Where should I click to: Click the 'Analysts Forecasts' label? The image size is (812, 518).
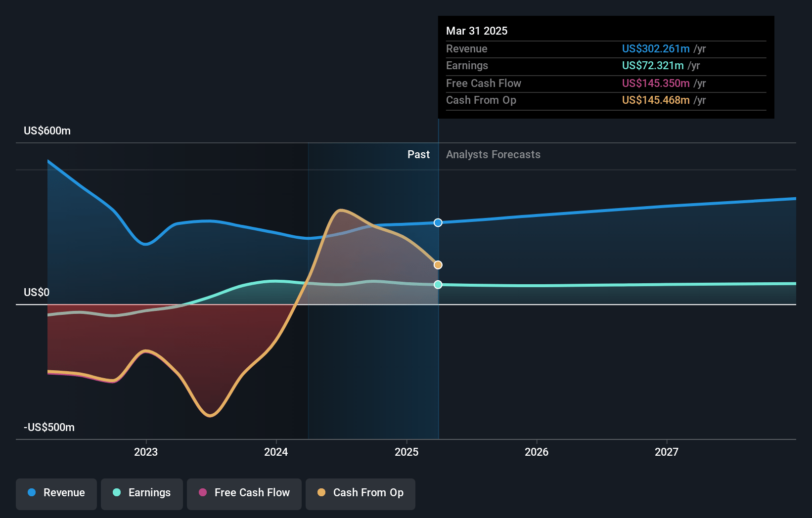click(x=493, y=155)
